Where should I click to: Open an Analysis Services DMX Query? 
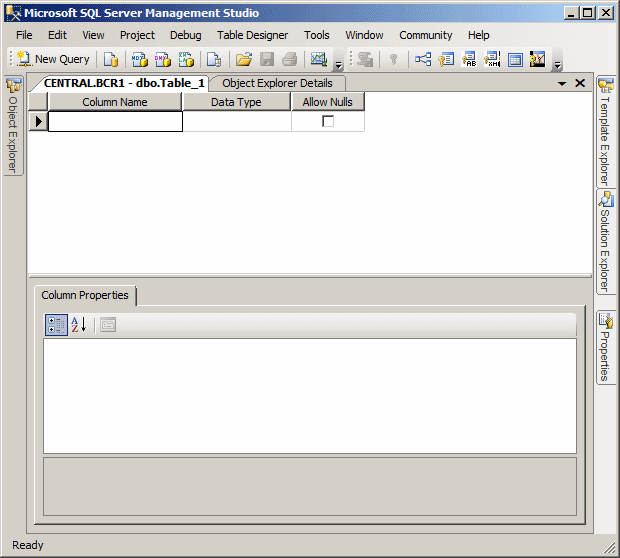point(163,59)
